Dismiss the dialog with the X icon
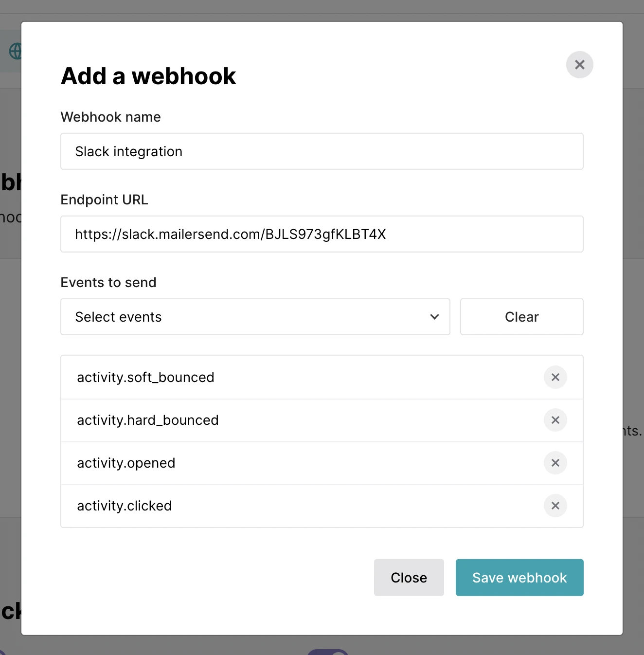 (x=579, y=65)
